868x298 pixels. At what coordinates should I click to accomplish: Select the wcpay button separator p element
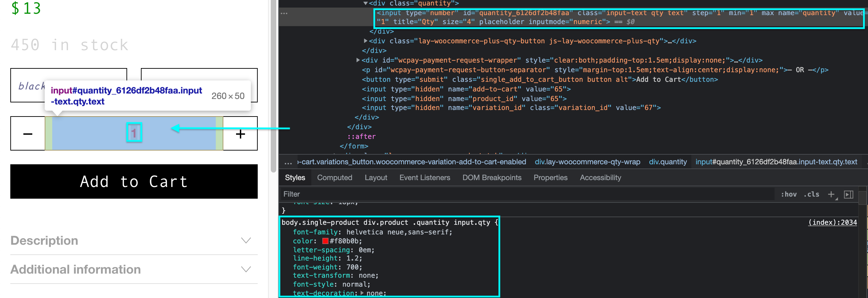coord(595,70)
